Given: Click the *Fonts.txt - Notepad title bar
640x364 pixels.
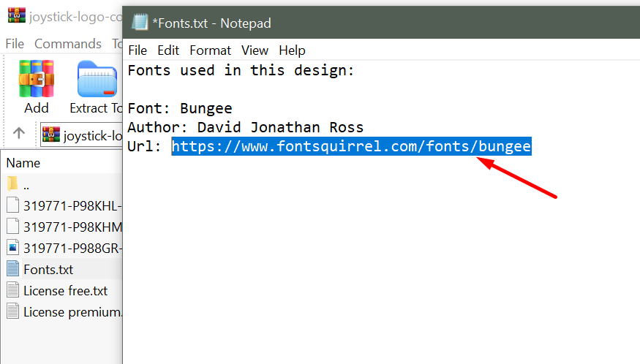Looking at the screenshot, I should 381,23.
